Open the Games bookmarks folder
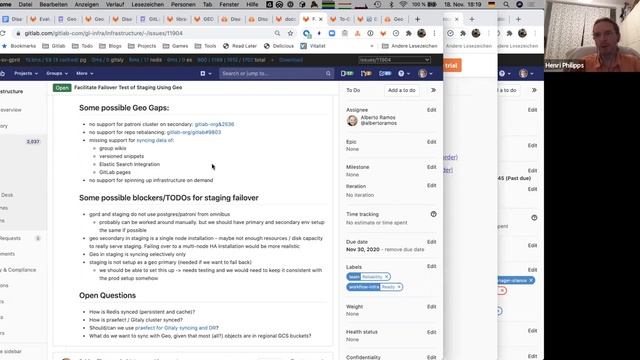This screenshot has width=640, height=360. [175, 46]
